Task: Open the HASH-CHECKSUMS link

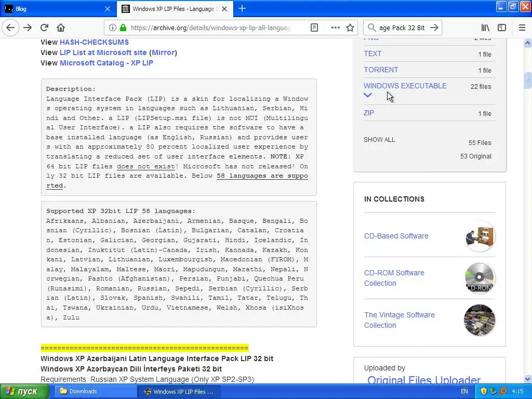Action: click(x=95, y=42)
